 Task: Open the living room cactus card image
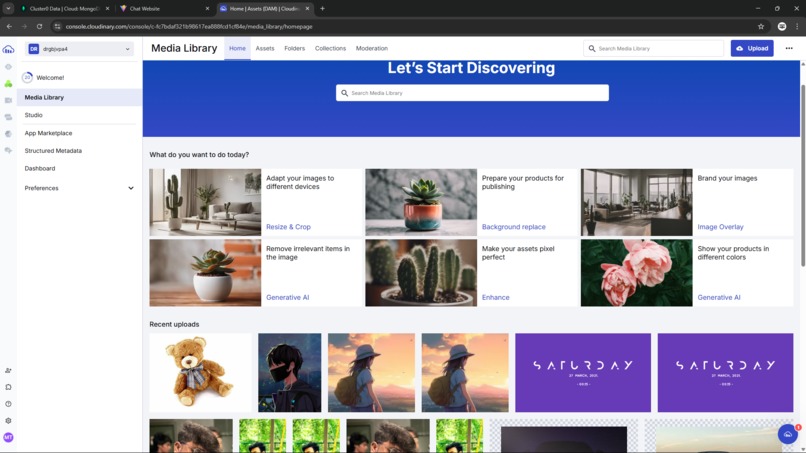click(x=205, y=202)
